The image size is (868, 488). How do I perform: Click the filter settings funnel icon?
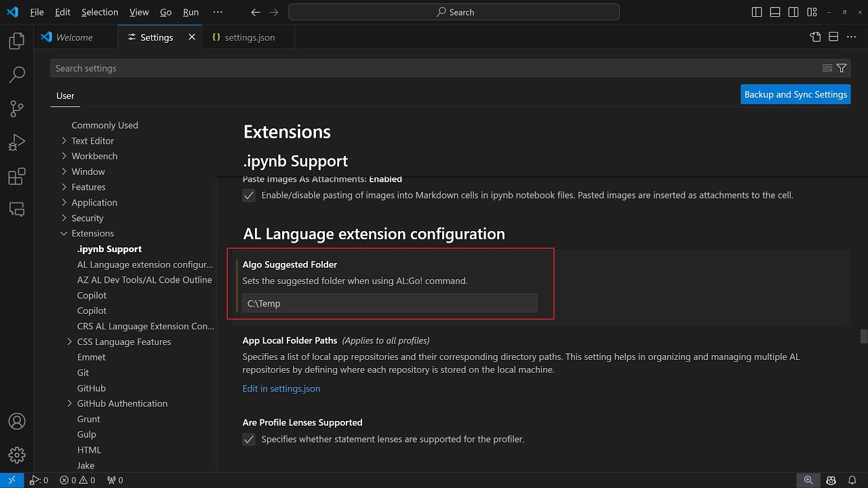pyautogui.click(x=842, y=68)
